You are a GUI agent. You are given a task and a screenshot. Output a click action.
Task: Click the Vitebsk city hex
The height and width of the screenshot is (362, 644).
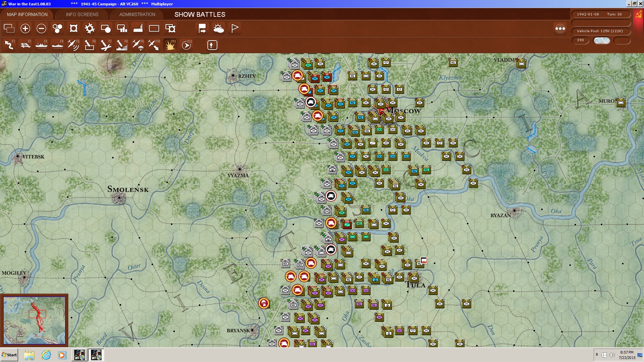point(17,157)
